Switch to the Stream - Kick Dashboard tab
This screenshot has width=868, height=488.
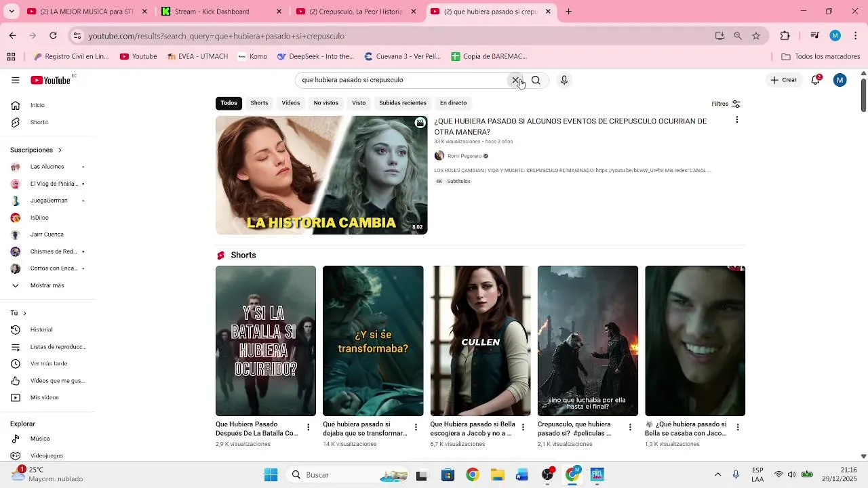pos(221,12)
